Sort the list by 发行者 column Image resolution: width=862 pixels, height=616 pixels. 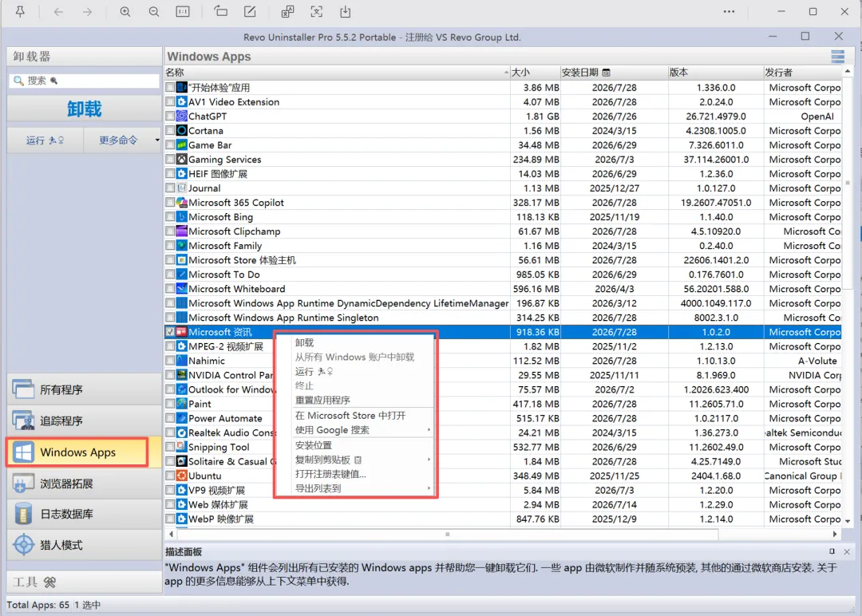(x=803, y=73)
